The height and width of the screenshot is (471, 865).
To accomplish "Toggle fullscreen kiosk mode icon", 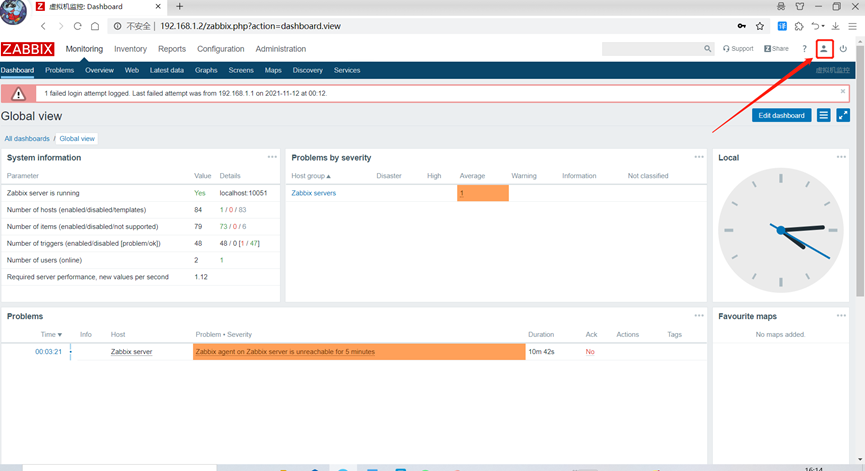I will [843, 115].
